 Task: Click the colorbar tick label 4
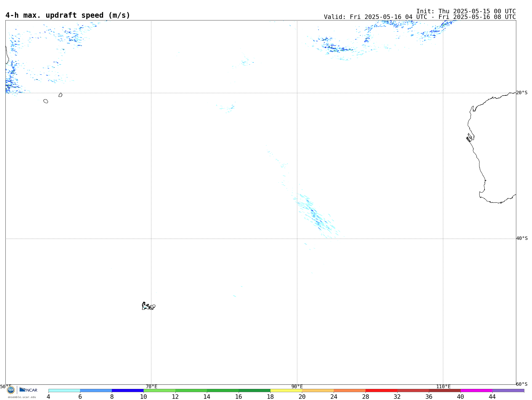point(49,397)
